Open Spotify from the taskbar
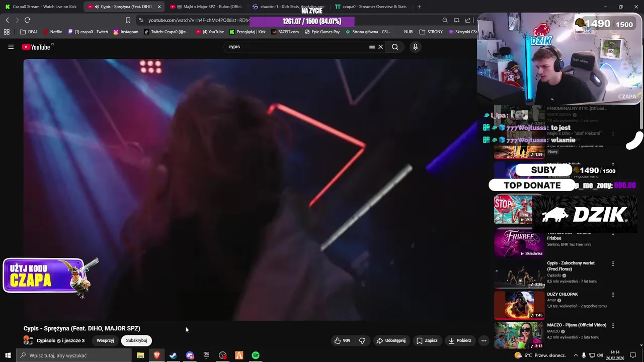Screen dimensions: 644x362 tap(256, 355)
